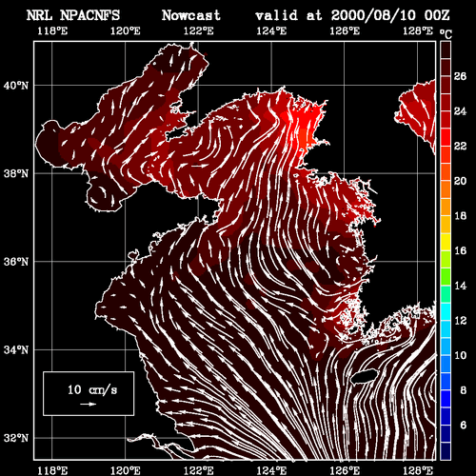This screenshot has width=476, height=476.
Task: Click the bottom 120°E longitude label
Action: tap(125, 470)
